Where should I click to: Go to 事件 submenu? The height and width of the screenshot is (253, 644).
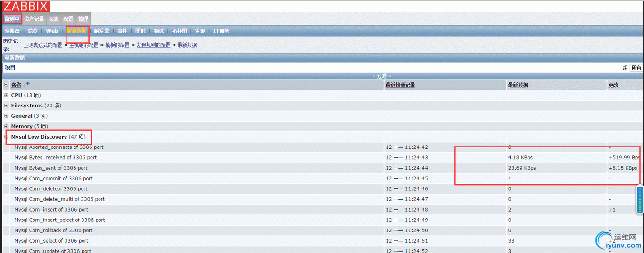(122, 31)
